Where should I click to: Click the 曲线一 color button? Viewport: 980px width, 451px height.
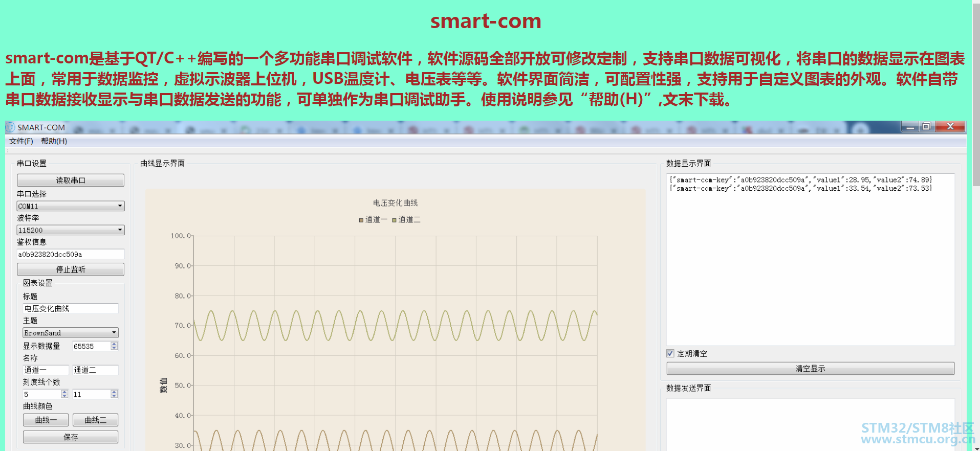(46, 420)
